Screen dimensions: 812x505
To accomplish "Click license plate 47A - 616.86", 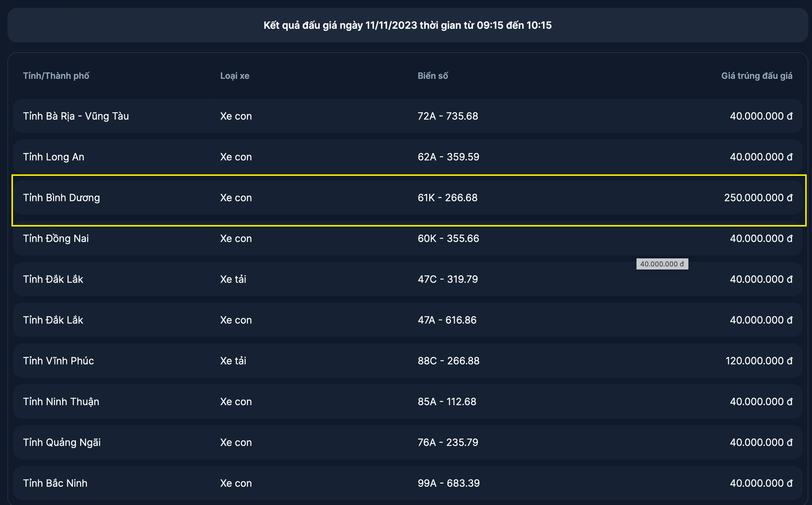I will pyautogui.click(x=447, y=320).
